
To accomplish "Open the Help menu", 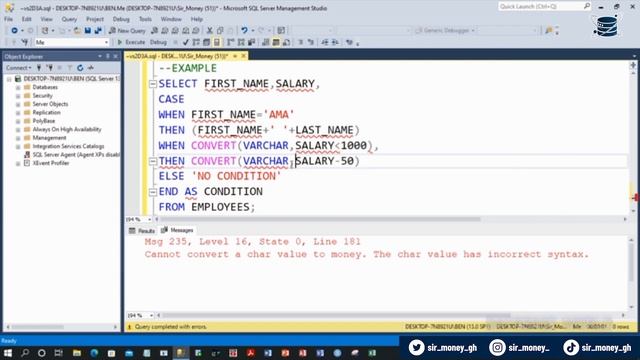I will (x=196, y=19).
